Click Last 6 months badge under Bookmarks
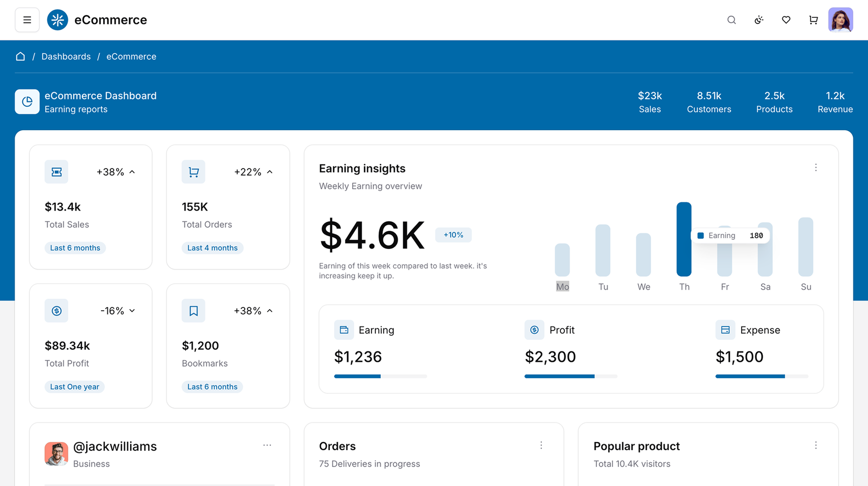Viewport: 868px width, 486px height. (213, 387)
